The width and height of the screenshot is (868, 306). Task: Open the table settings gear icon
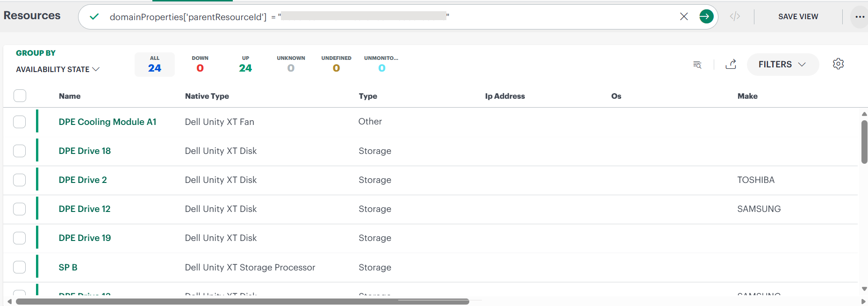[838, 64]
